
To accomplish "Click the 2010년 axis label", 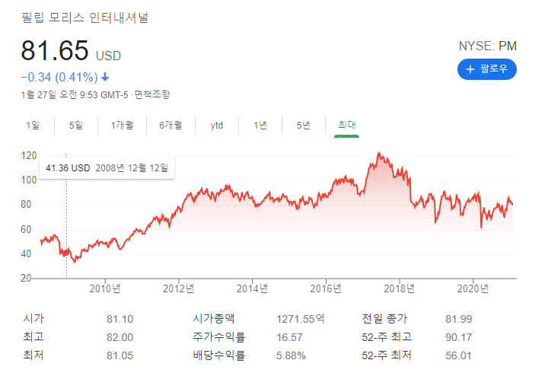I will click(105, 288).
